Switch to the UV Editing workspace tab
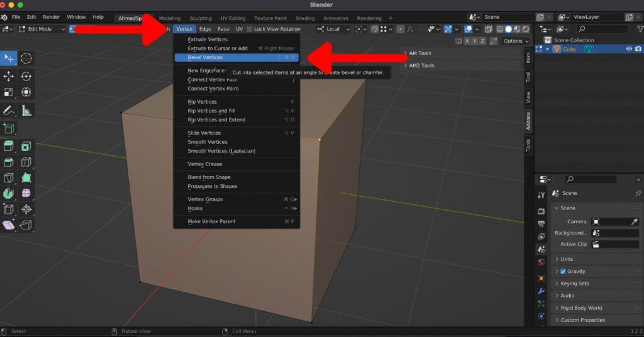The width and height of the screenshot is (644, 337). (x=233, y=18)
